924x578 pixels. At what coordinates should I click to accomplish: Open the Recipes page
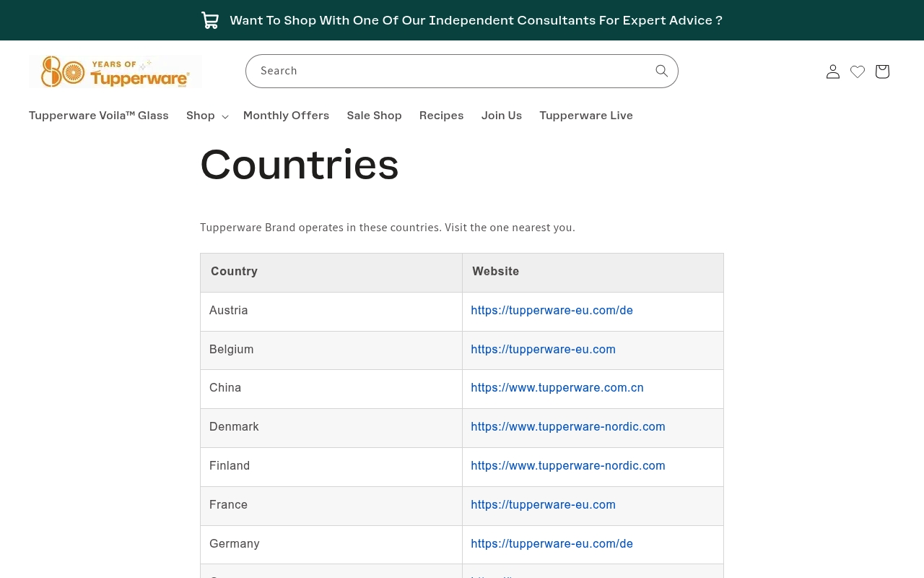click(x=442, y=116)
